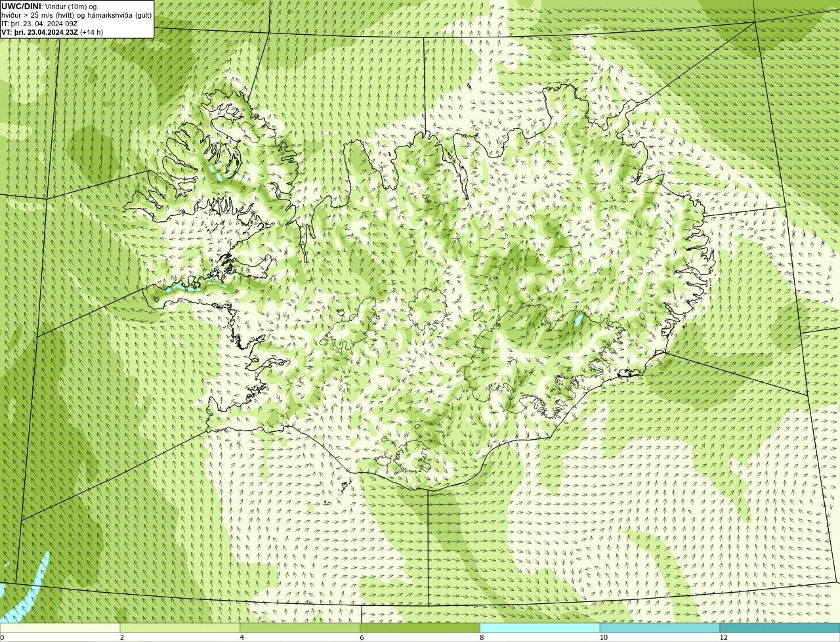Click the light cyan 8–10 color bar segment
This screenshot has width=840, height=642.
pyautogui.click(x=539, y=628)
